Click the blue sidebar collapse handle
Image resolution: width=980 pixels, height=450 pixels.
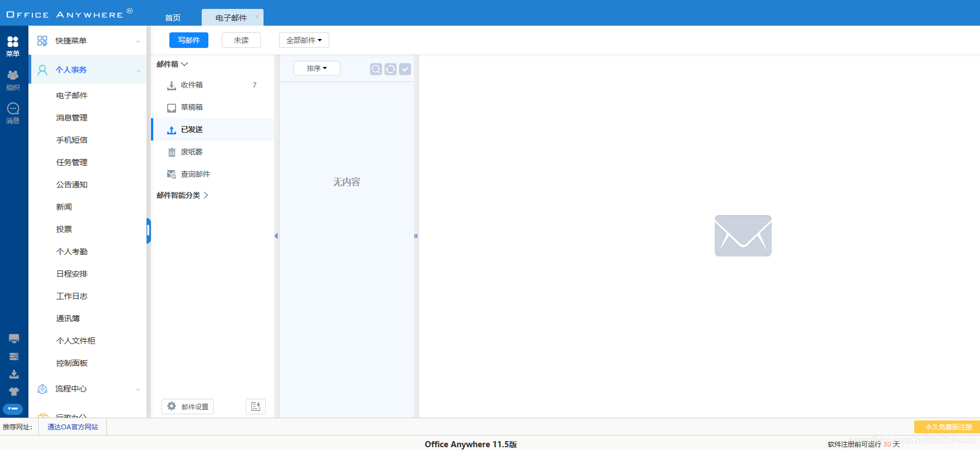(x=149, y=231)
